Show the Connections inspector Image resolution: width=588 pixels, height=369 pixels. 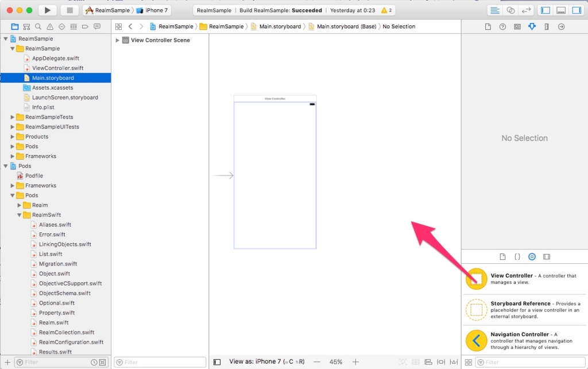pos(562,26)
